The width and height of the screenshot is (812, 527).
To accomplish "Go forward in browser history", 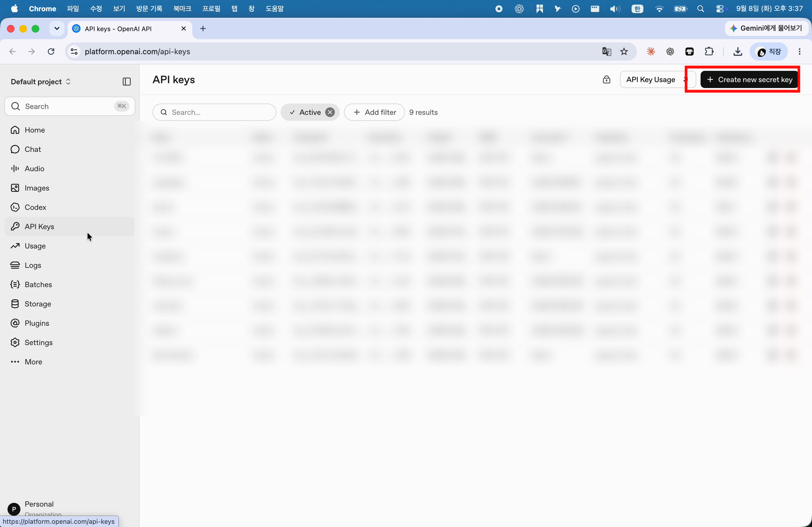I will (x=31, y=52).
